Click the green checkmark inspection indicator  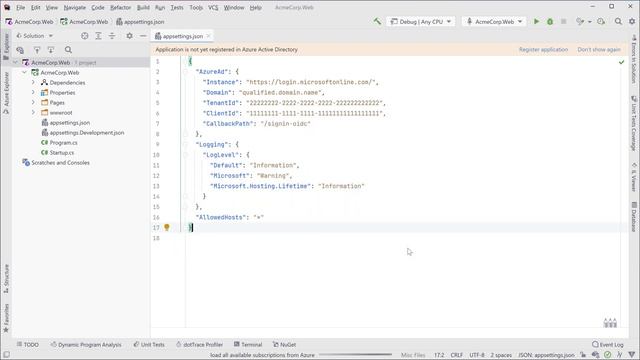coord(621,62)
